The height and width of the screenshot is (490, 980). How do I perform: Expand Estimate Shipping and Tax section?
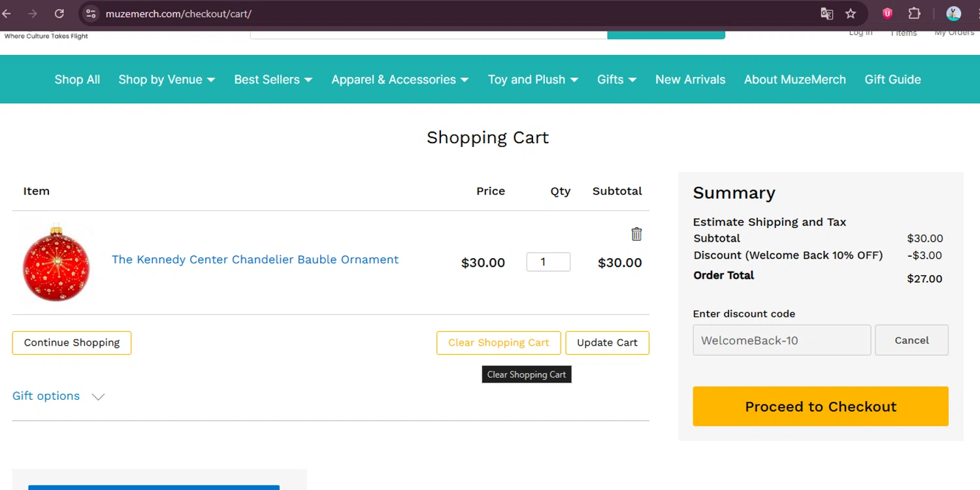[x=769, y=222]
